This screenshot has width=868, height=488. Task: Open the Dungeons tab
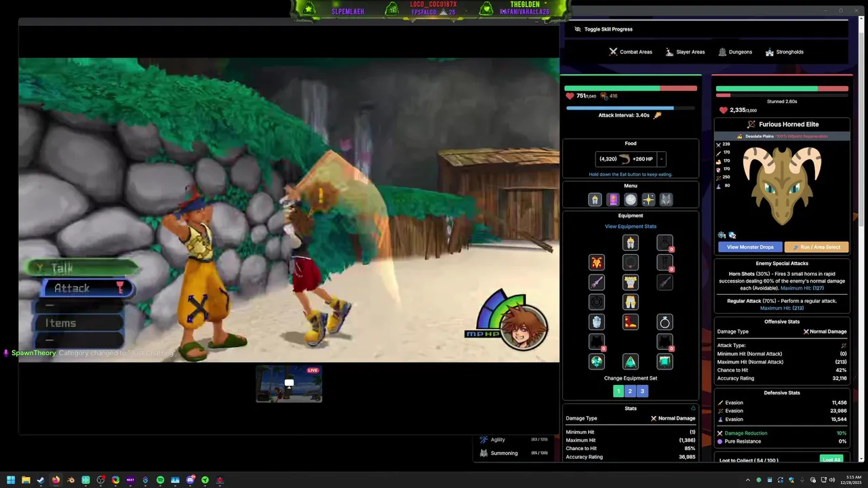(x=735, y=52)
